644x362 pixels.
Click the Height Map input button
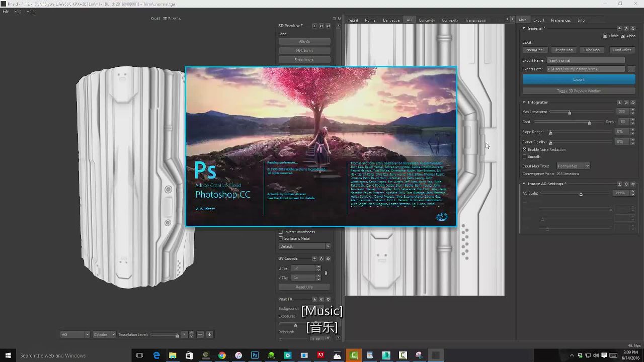tap(563, 50)
